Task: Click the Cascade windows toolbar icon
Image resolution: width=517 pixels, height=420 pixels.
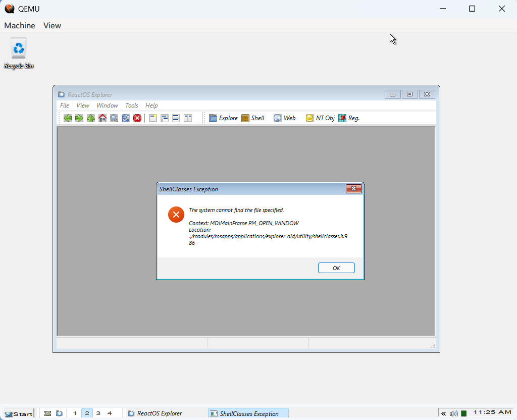Action: pyautogui.click(x=165, y=118)
